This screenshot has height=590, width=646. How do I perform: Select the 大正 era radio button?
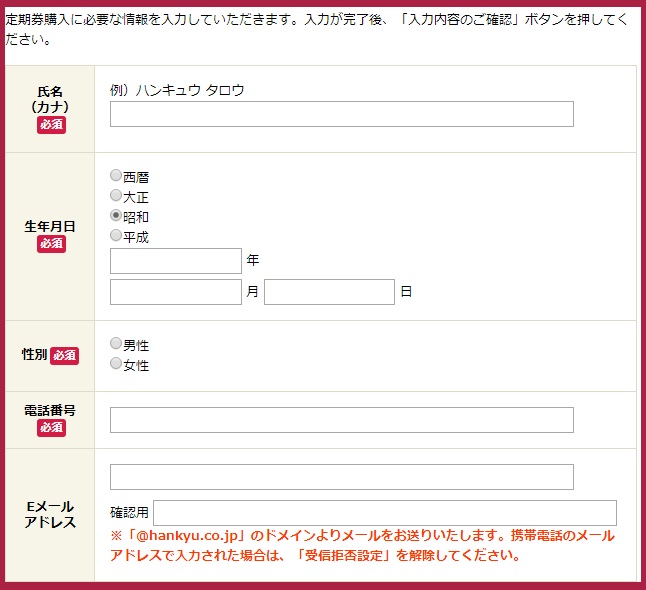point(116,195)
